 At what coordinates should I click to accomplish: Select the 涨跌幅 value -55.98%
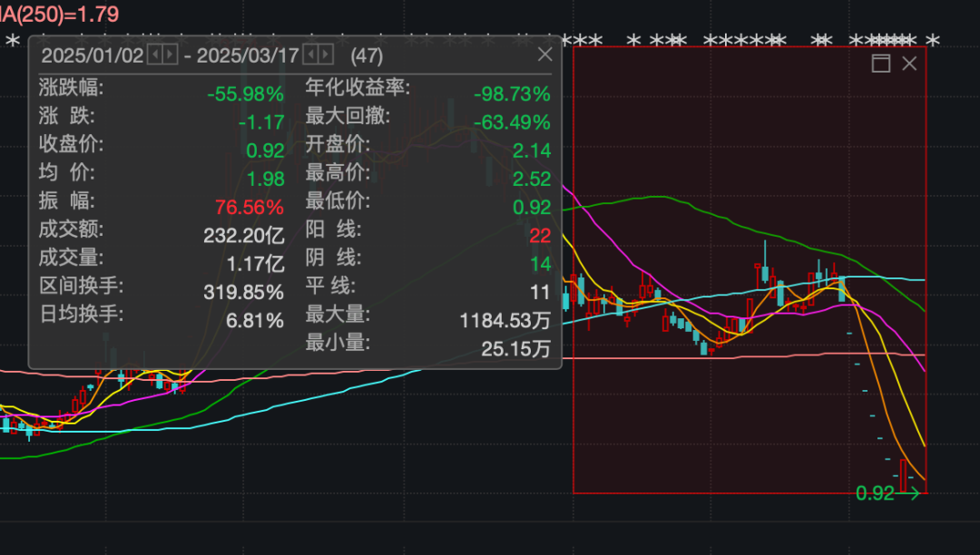point(245,92)
